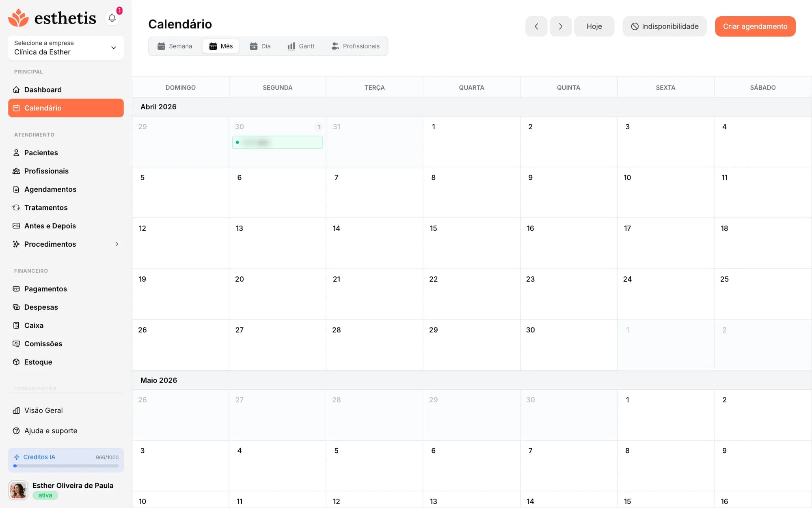Image resolution: width=812 pixels, height=508 pixels.
Task: Open the company selector dropdown
Action: click(66, 48)
